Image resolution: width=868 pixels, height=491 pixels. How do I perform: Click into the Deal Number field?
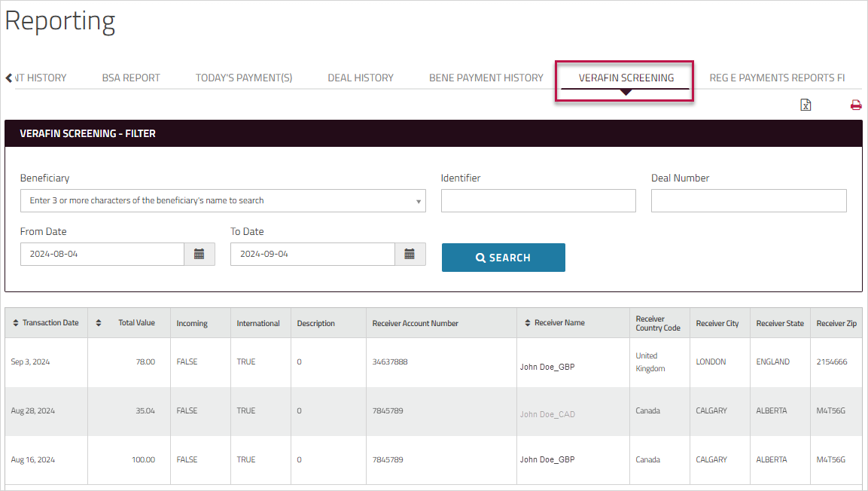(x=748, y=201)
